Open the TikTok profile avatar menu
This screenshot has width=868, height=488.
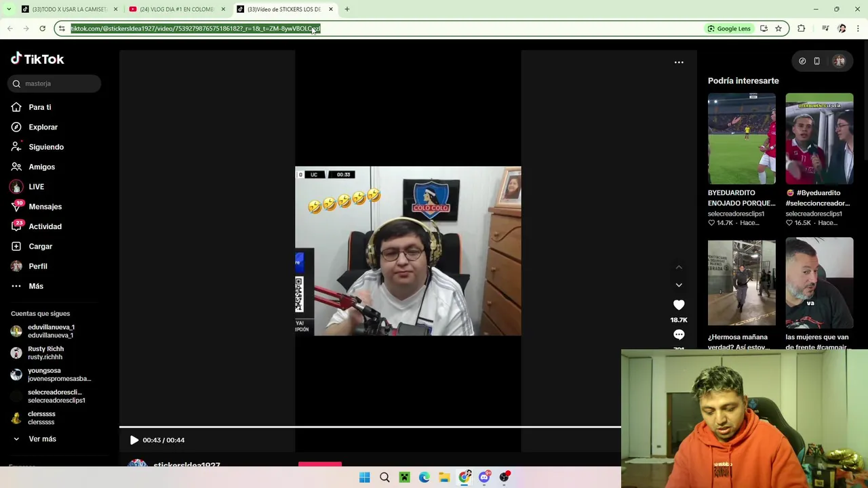tap(840, 61)
